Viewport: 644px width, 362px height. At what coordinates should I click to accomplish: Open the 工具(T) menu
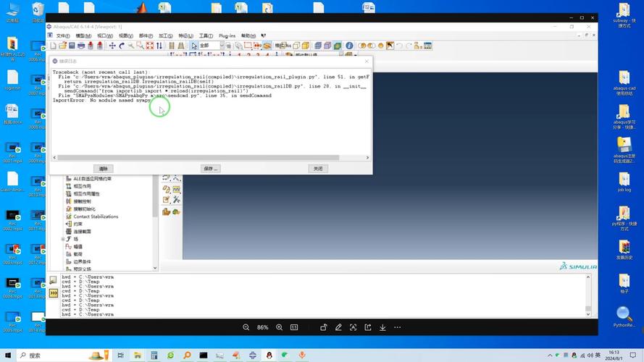[206, 35]
